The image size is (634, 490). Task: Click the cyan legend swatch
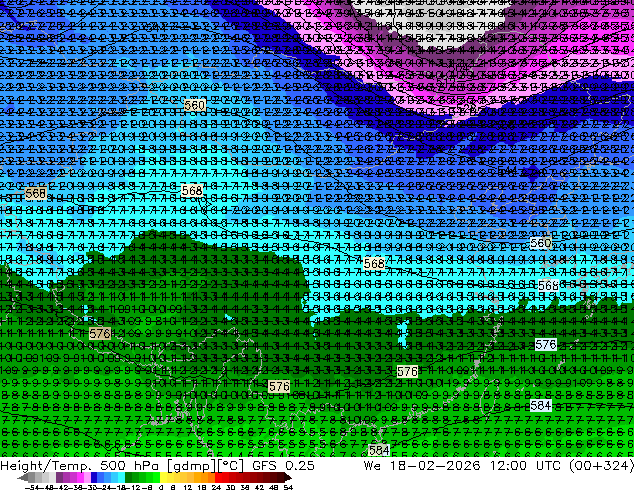click(x=121, y=477)
